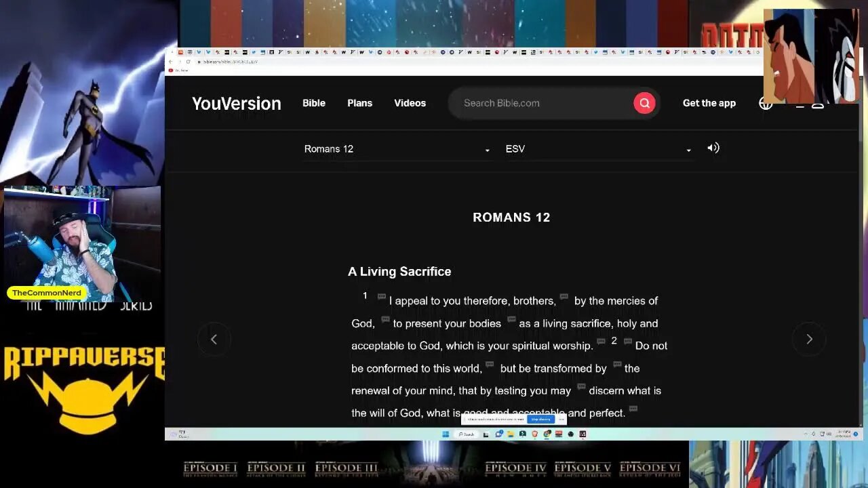Click the taskbar clock in system tray
This screenshot has width=868, height=488.
844,434
